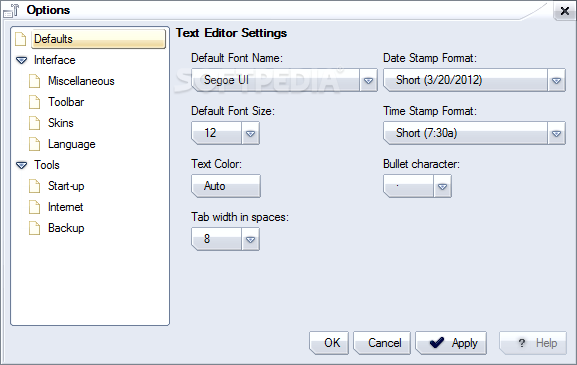Collapse the Interface tree section
This screenshot has width=577, height=365.
pos(21,60)
